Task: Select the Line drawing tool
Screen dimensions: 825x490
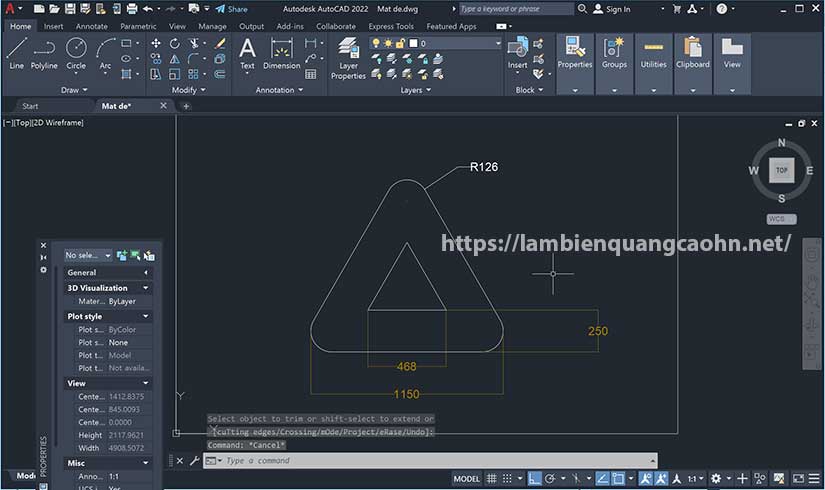Action: (16, 54)
